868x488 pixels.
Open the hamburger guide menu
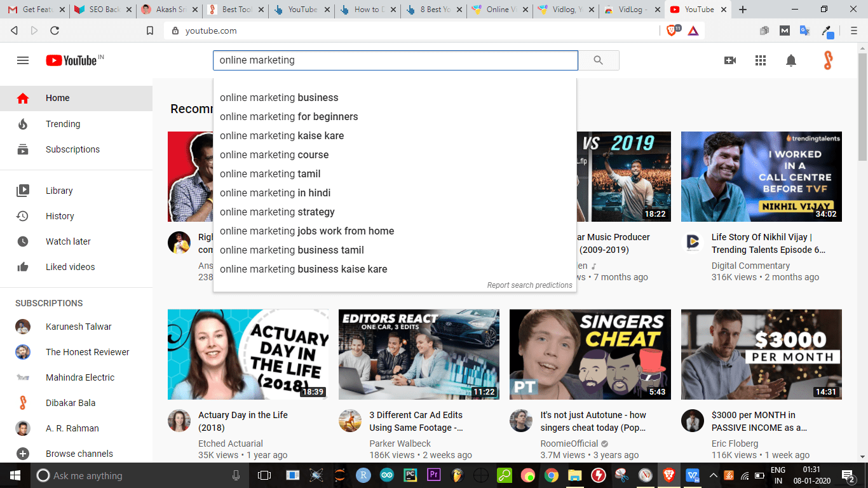[23, 60]
